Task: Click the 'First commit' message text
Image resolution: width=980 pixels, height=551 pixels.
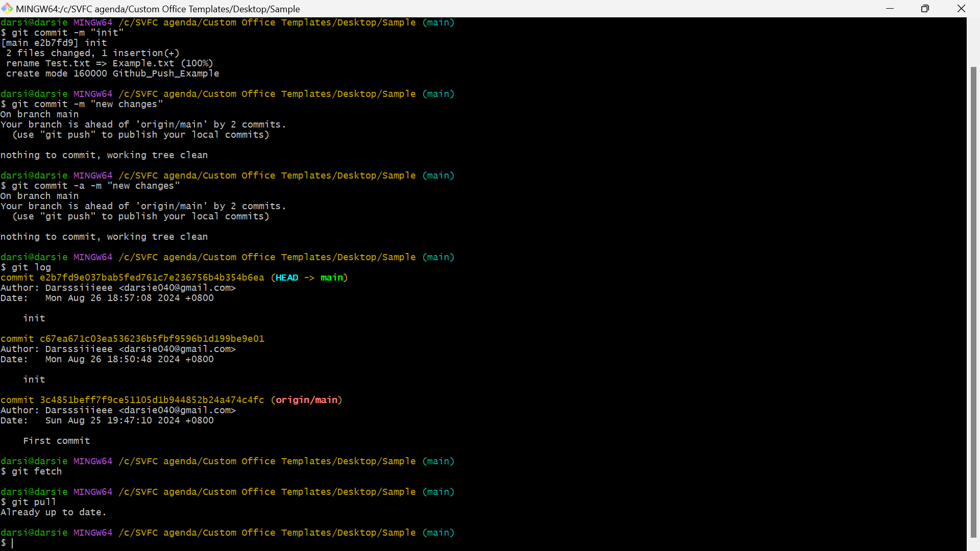Action: [x=57, y=441]
